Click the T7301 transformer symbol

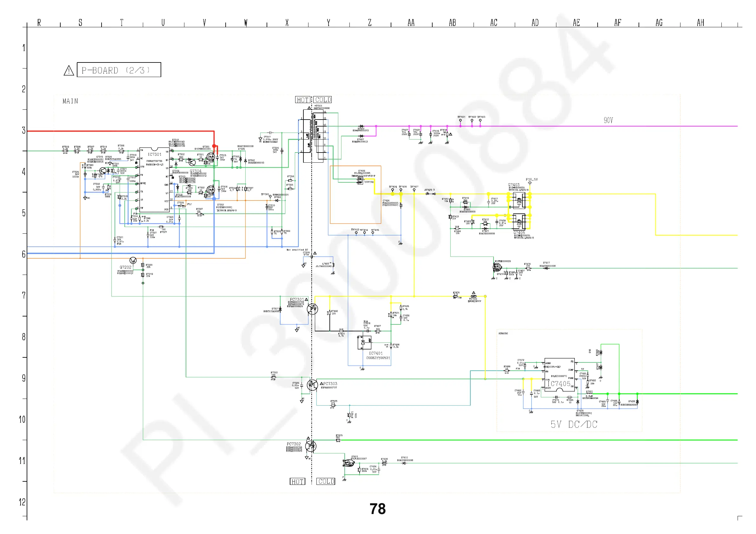click(x=313, y=137)
